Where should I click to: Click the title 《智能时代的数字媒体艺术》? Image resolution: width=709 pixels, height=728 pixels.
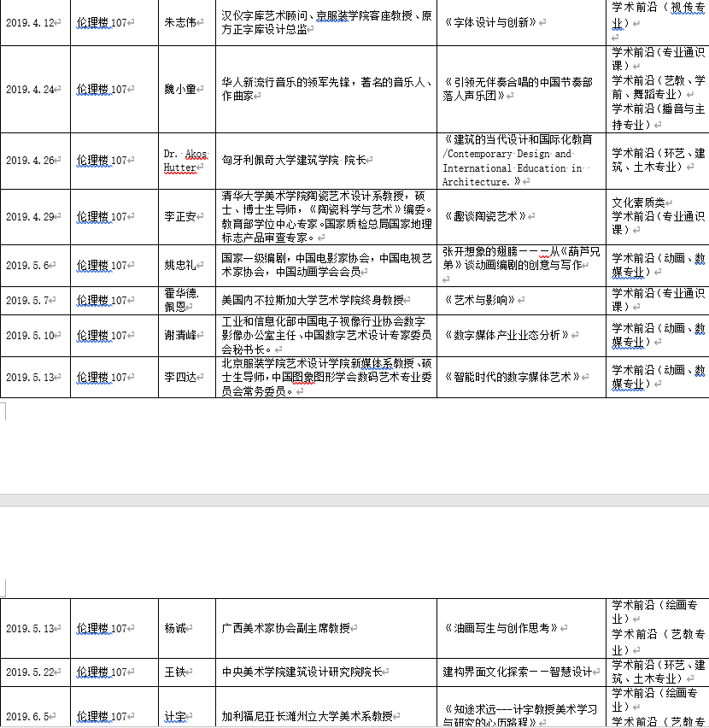[x=513, y=377]
